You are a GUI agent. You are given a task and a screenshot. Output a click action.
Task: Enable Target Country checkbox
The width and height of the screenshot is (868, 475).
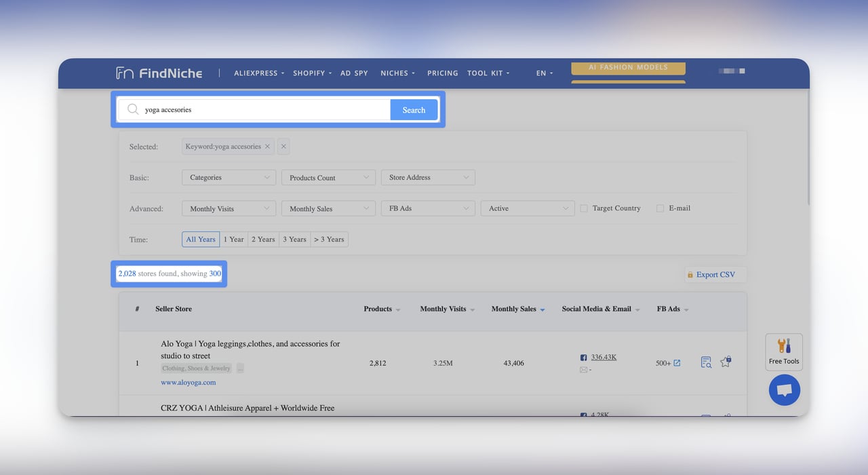[584, 208]
